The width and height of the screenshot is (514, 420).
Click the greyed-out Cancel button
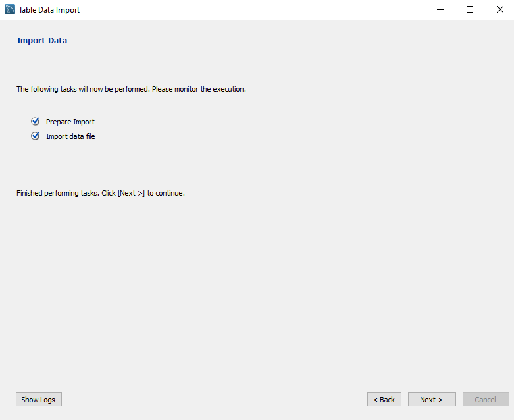click(x=486, y=400)
